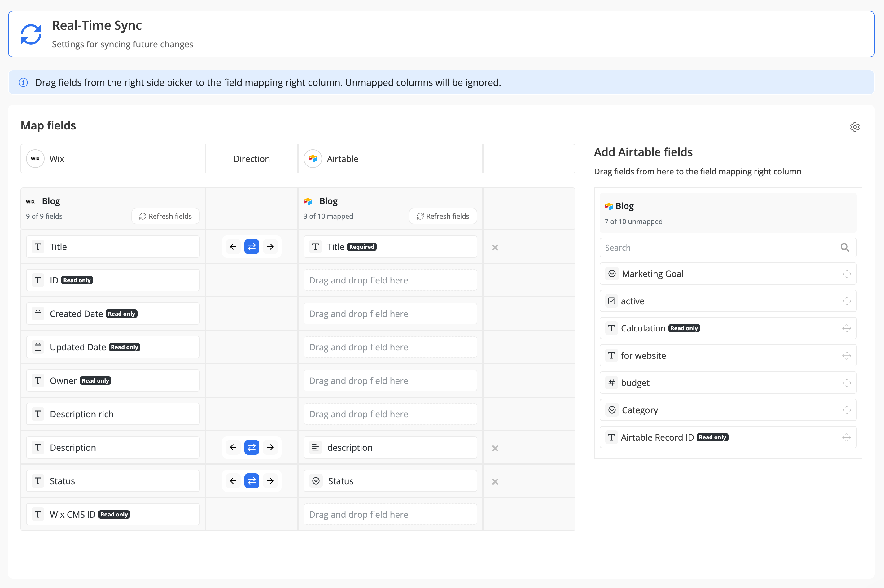This screenshot has height=588, width=884.
Task: Click the Real-Time Sync heading
Action: [x=97, y=25]
